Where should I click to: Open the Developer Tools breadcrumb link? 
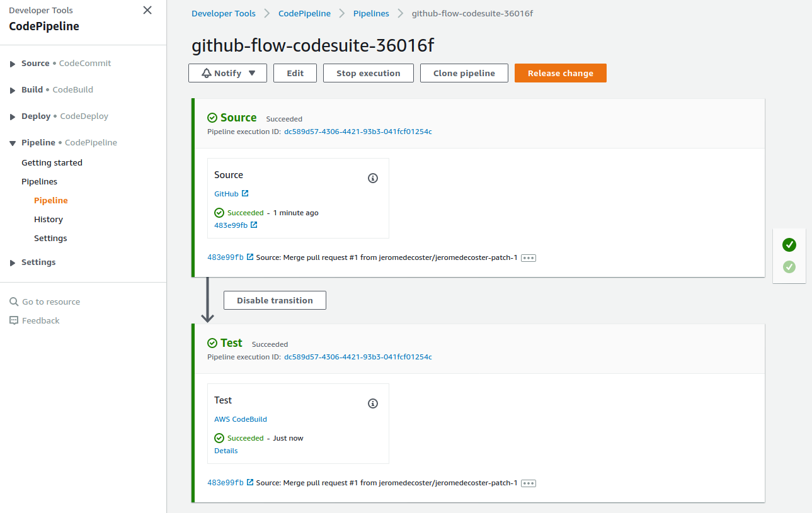click(x=224, y=13)
